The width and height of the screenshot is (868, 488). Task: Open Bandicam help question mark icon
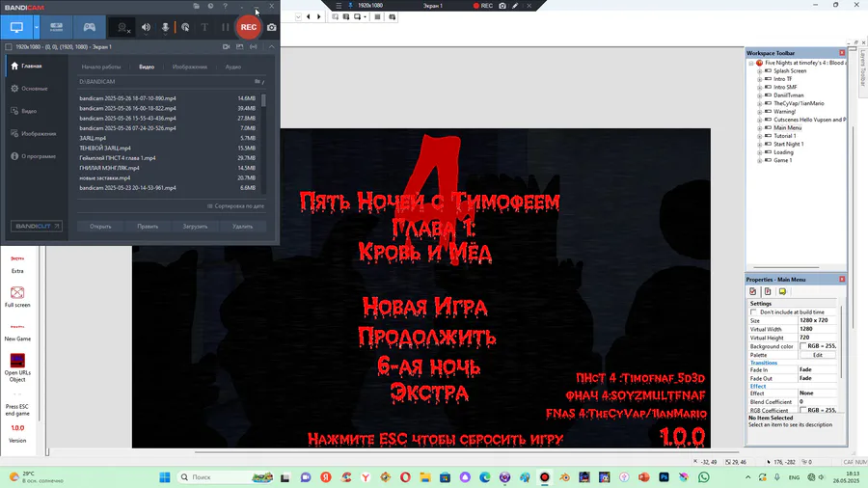pos(225,6)
